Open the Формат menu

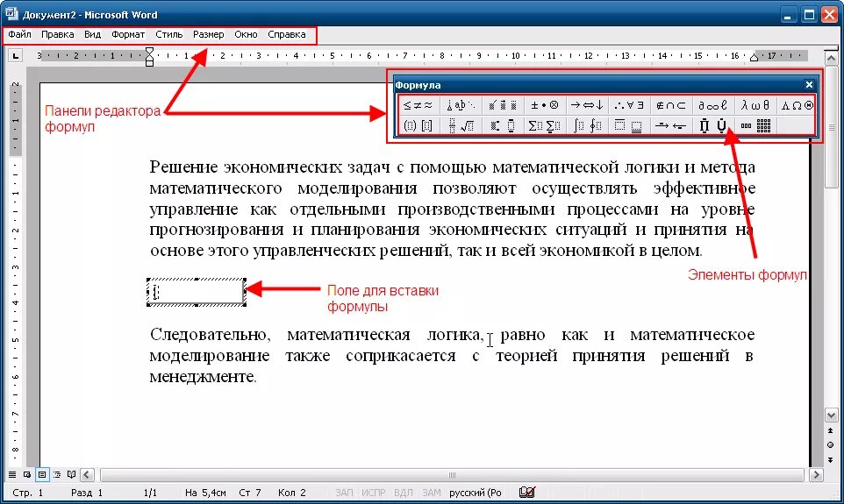(x=128, y=34)
